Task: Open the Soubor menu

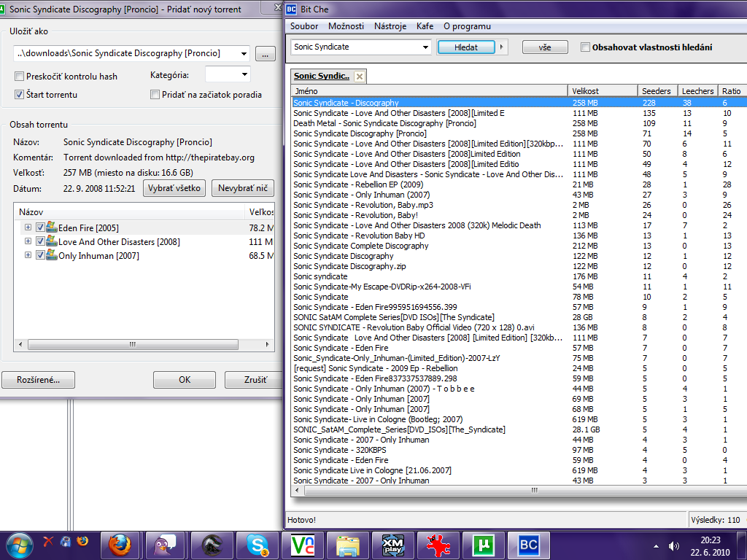Action: [x=304, y=26]
